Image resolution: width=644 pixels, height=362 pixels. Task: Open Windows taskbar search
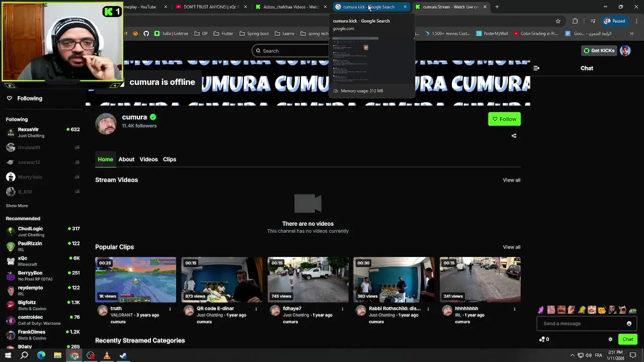point(24,355)
